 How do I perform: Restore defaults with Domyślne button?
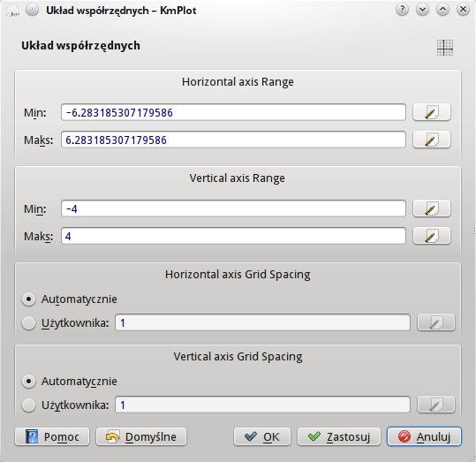[x=141, y=436]
